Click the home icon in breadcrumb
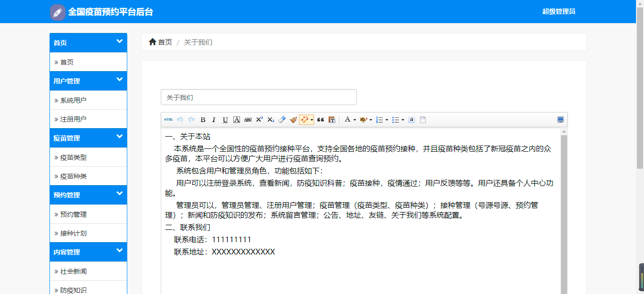Screen dimensions: 644x294 point(152,42)
